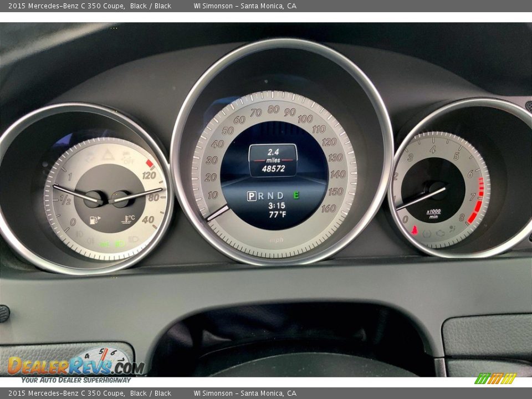
Task: Click the fuel pump icon
Action: tap(95, 220)
